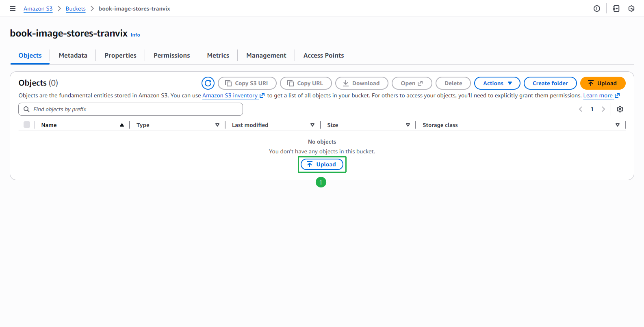Open the Properties tab

121,56
